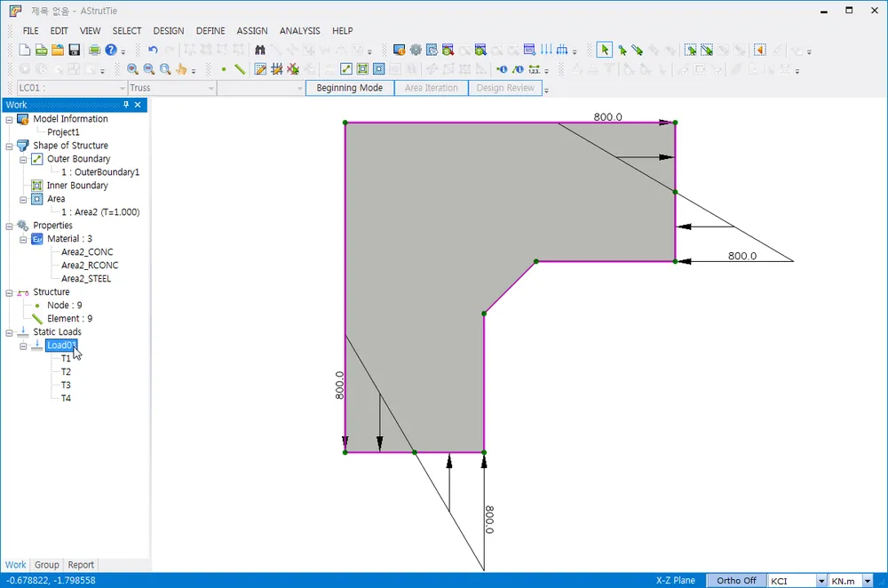Click the blue downward load arrows icon
Image resolution: width=888 pixels, height=588 pixels.
point(546,50)
